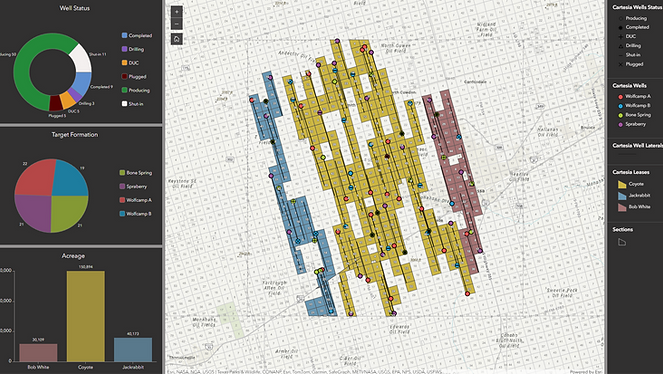Select the Bone Spring formation legend entry

136,172
